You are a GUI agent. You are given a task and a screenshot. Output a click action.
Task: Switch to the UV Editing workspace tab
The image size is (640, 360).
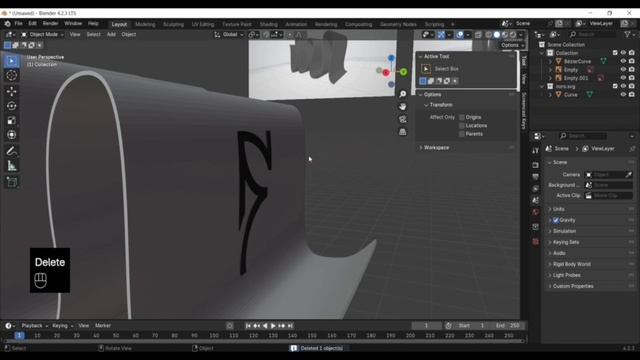click(x=203, y=24)
